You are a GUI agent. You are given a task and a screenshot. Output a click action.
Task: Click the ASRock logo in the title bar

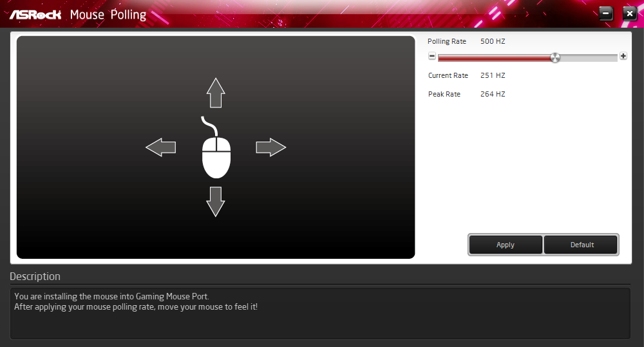pyautogui.click(x=35, y=15)
